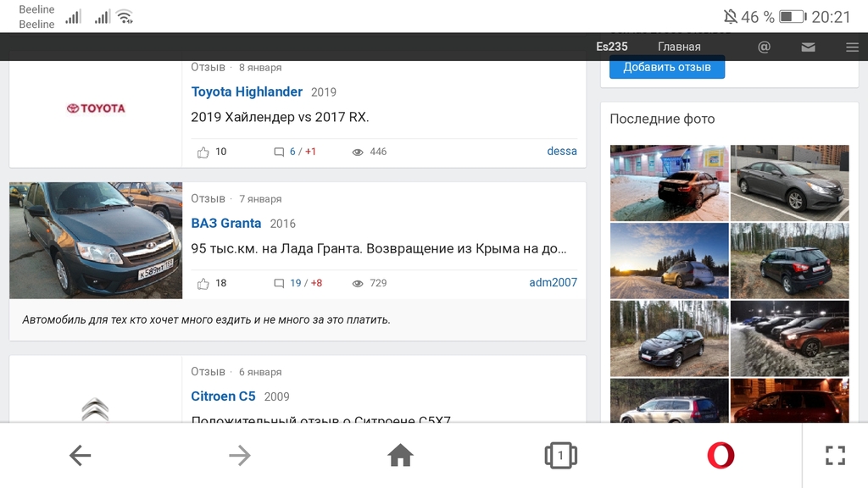Open the photo of black hatchback rear near birches

[789, 261]
